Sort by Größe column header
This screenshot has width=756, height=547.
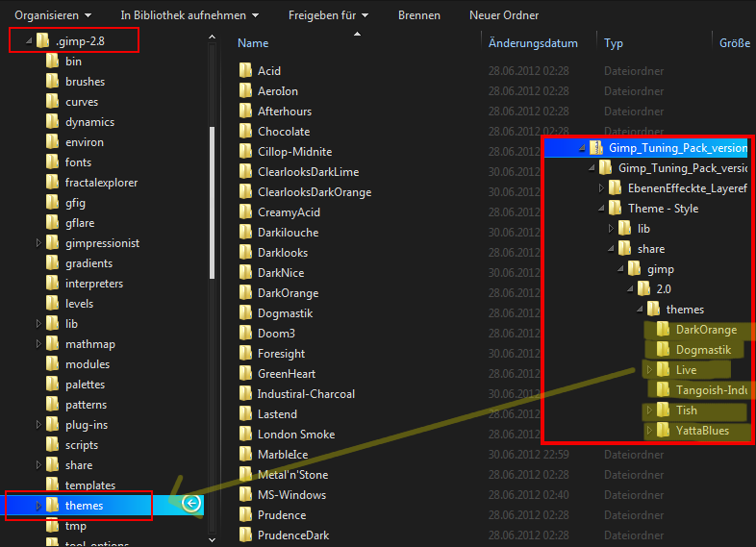tap(734, 43)
